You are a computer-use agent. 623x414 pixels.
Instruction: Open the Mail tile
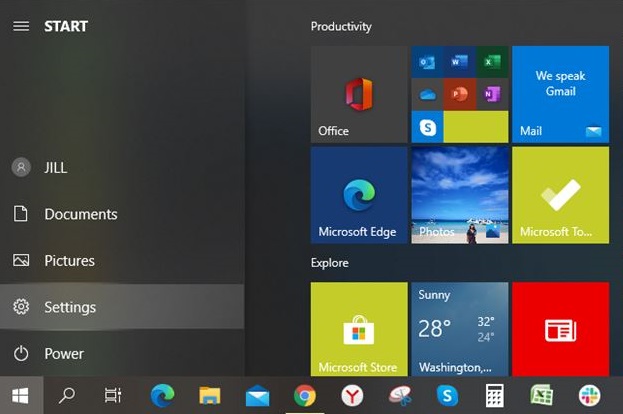click(560, 94)
